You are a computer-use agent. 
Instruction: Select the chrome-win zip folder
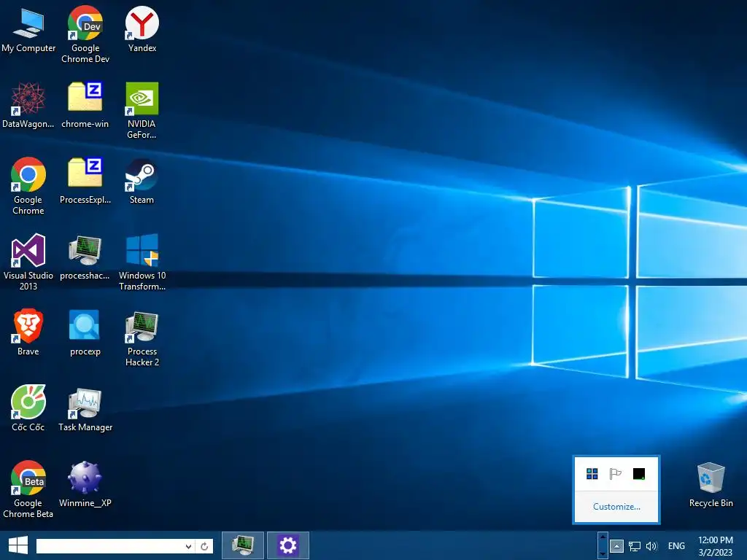(x=85, y=106)
